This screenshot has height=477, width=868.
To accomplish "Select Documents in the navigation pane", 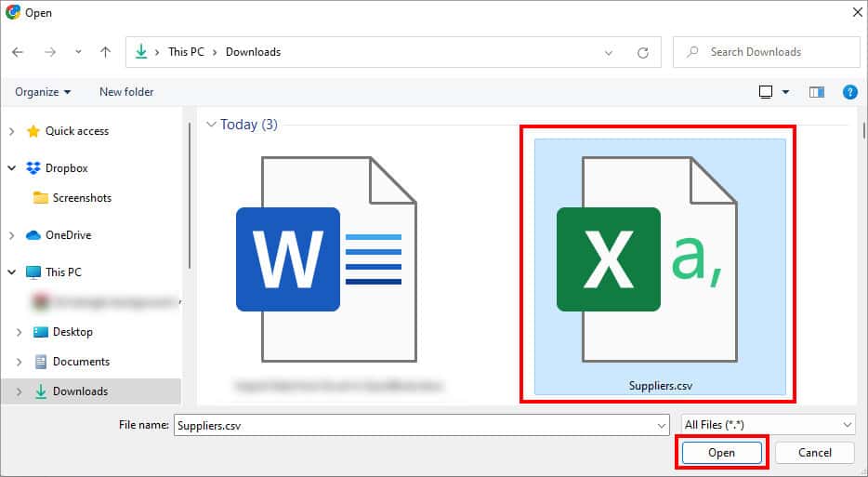I will click(x=81, y=362).
